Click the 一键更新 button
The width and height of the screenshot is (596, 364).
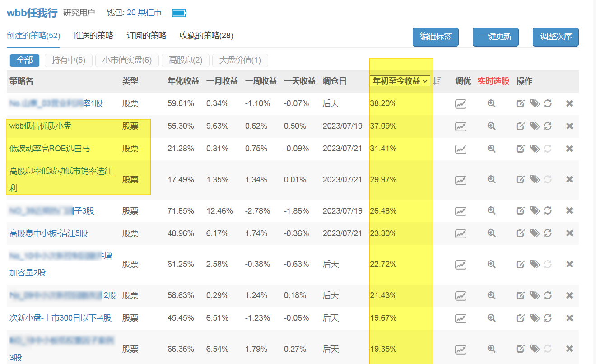(x=495, y=37)
